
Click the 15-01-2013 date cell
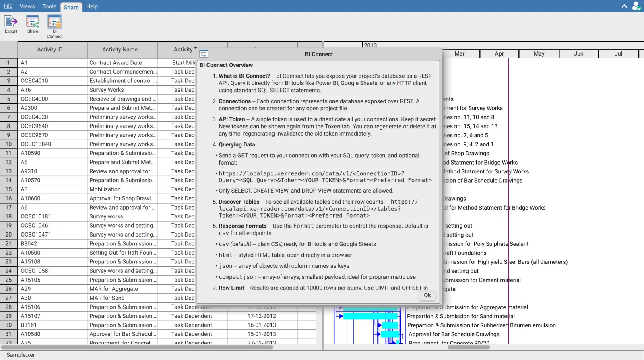point(263,334)
